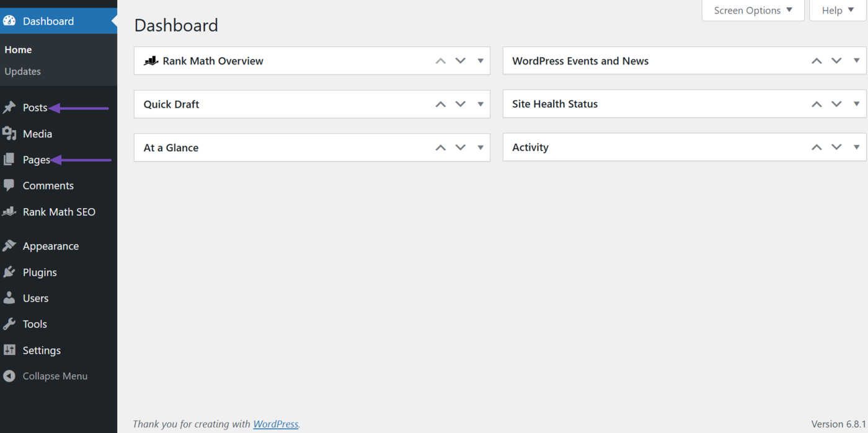Screen dimensions: 868x433
Task: Expand the Help dropdown tab
Action: point(837,11)
